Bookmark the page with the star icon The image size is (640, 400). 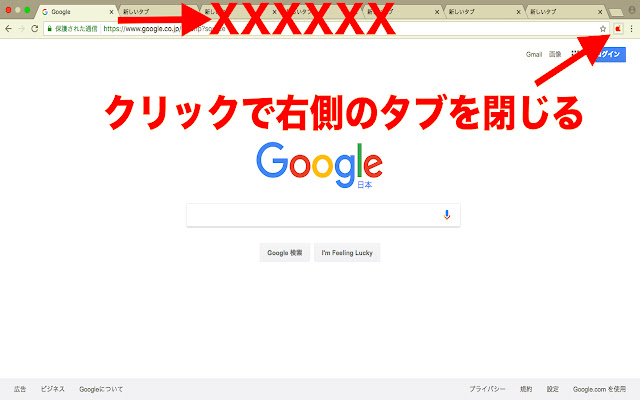[x=603, y=29]
